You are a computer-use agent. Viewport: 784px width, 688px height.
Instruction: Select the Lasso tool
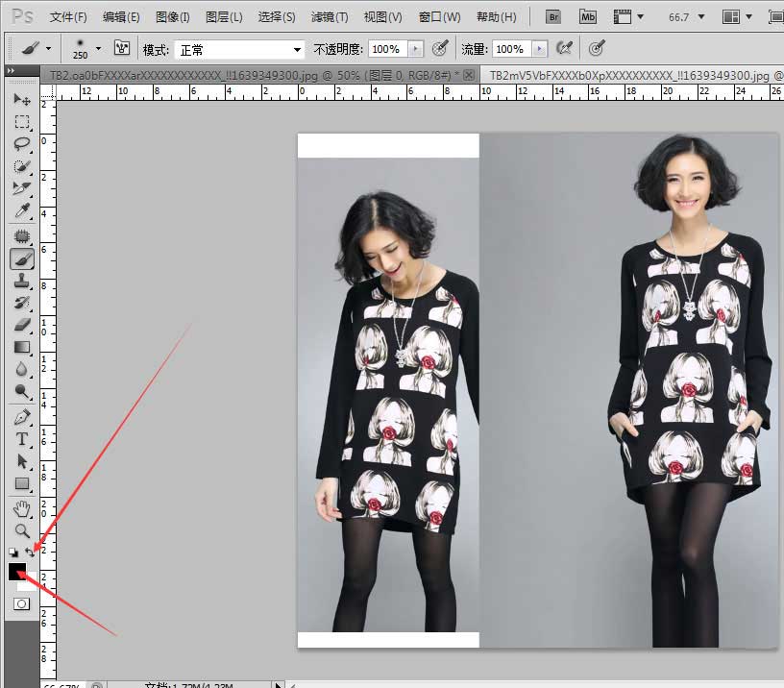(x=21, y=144)
